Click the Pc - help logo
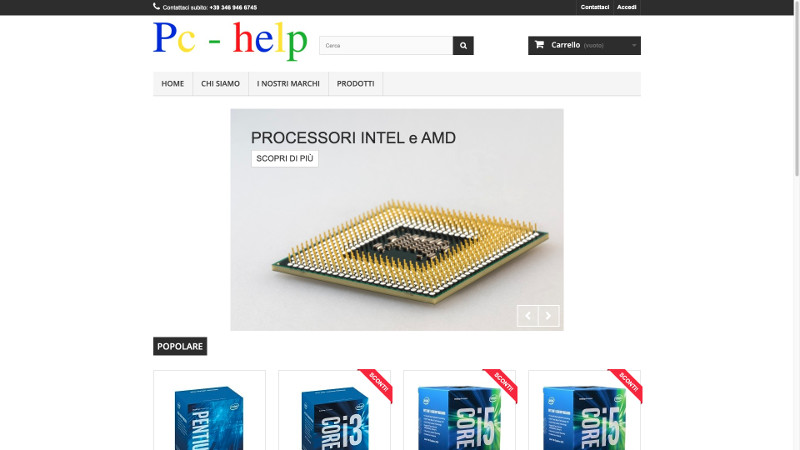The height and width of the screenshot is (450, 800). 230,41
